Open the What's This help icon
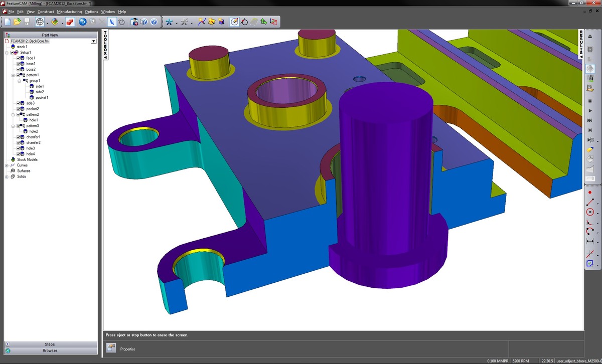 pyautogui.click(x=144, y=22)
